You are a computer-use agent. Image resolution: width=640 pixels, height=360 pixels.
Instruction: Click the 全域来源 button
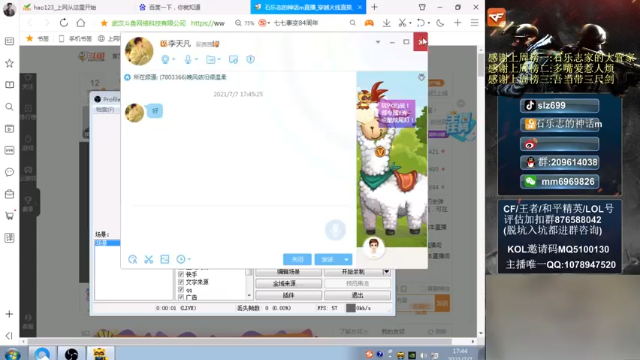tap(288, 283)
